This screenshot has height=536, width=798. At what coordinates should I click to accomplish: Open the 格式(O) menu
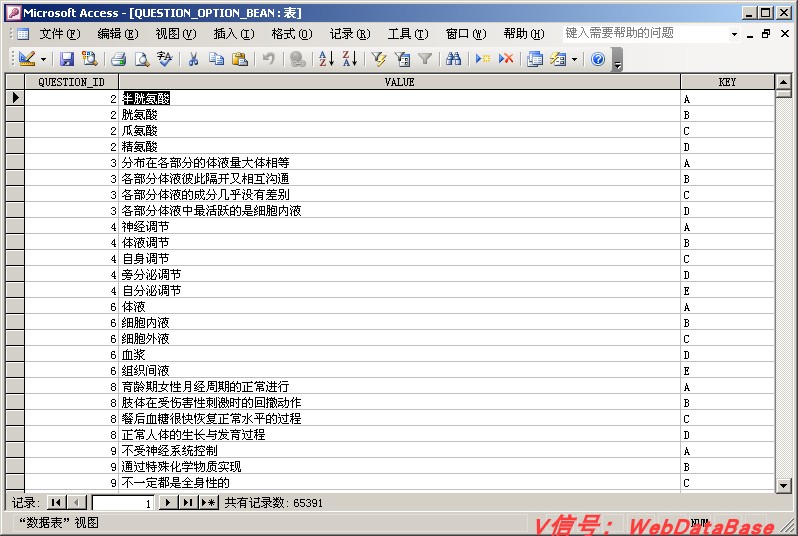point(292,34)
